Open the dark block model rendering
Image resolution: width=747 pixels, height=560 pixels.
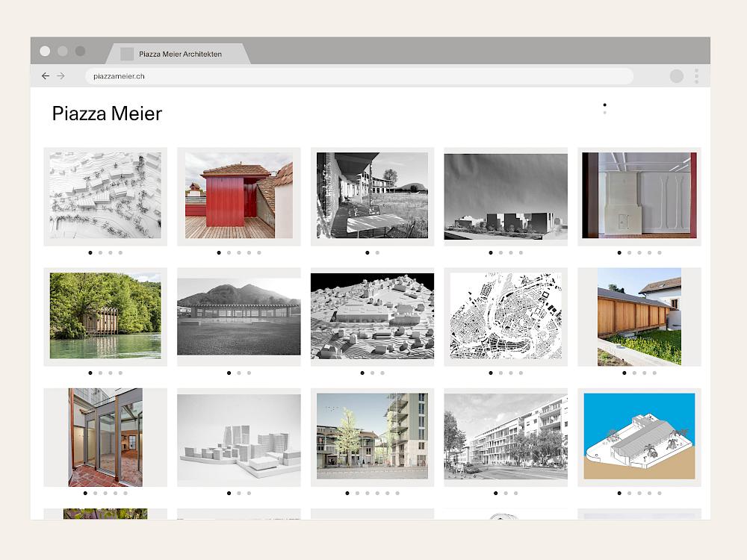pos(506,196)
